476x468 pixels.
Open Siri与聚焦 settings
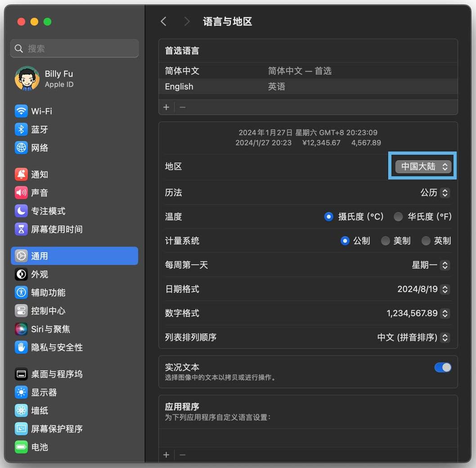click(x=50, y=329)
